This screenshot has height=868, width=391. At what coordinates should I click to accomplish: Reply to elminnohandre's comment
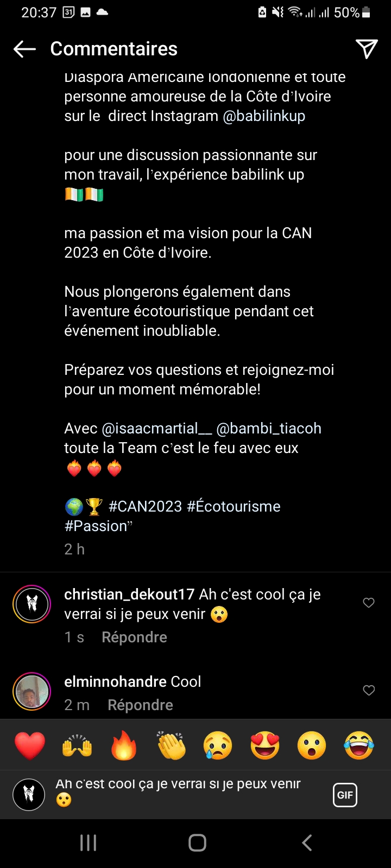coord(140,705)
